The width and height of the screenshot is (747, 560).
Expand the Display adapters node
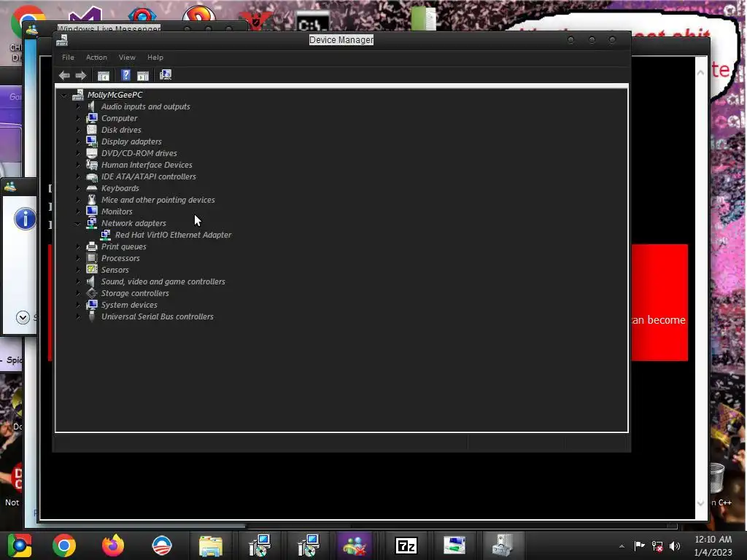(x=78, y=141)
